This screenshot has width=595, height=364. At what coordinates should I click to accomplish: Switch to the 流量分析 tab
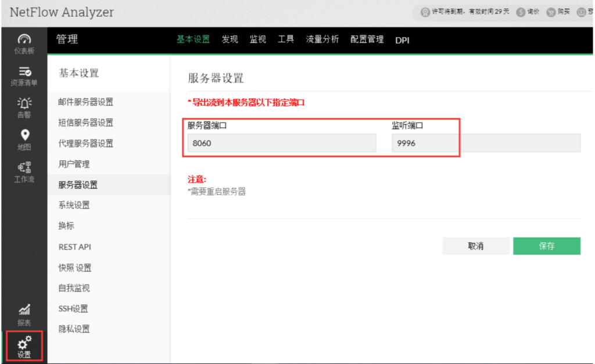322,39
